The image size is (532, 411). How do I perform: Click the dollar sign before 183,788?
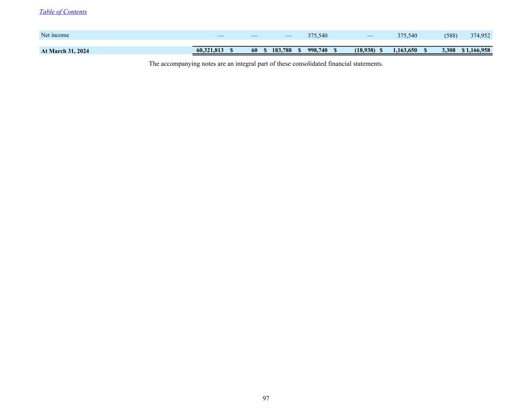[265, 50]
